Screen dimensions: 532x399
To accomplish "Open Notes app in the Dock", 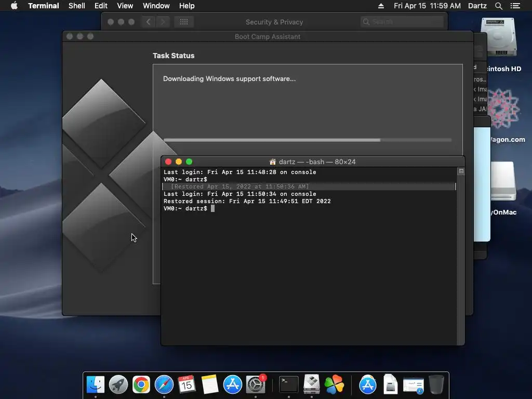I will [x=210, y=384].
